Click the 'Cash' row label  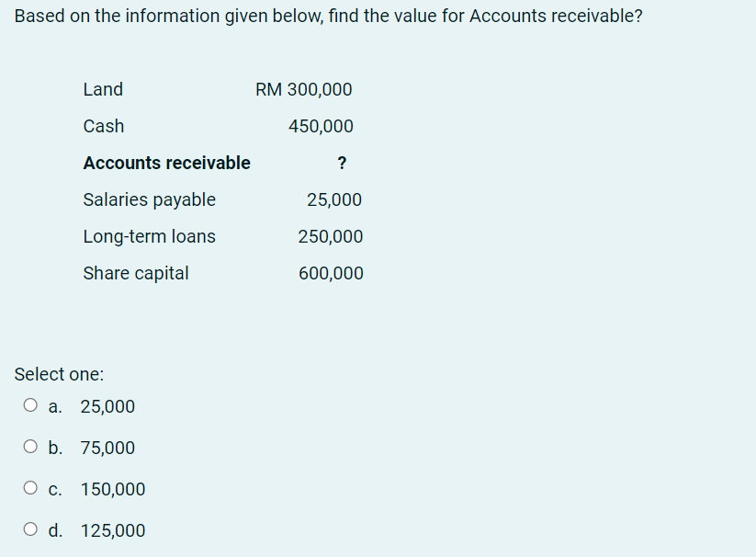pos(103,126)
